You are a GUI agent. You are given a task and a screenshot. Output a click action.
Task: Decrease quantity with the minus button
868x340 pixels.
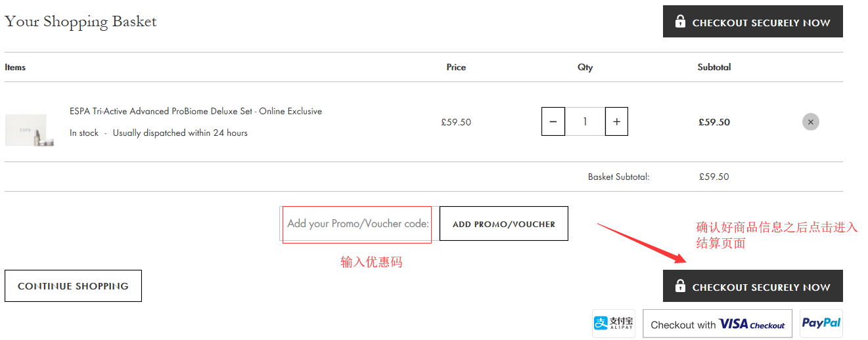pyautogui.click(x=553, y=122)
